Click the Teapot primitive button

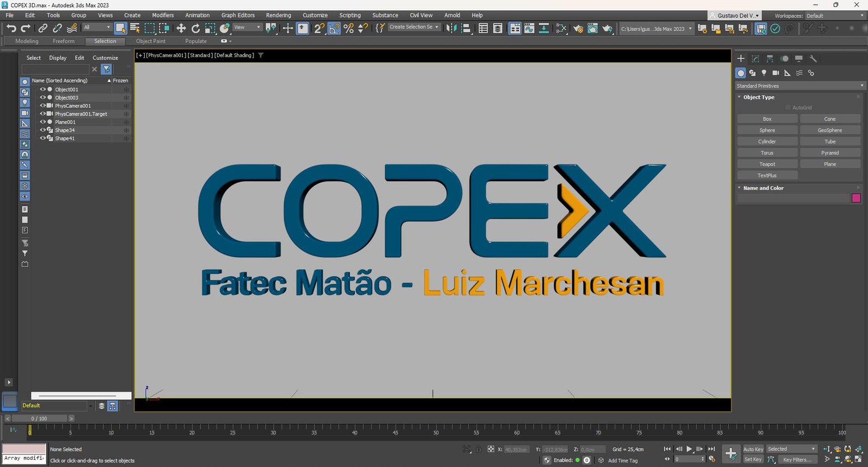(x=767, y=164)
